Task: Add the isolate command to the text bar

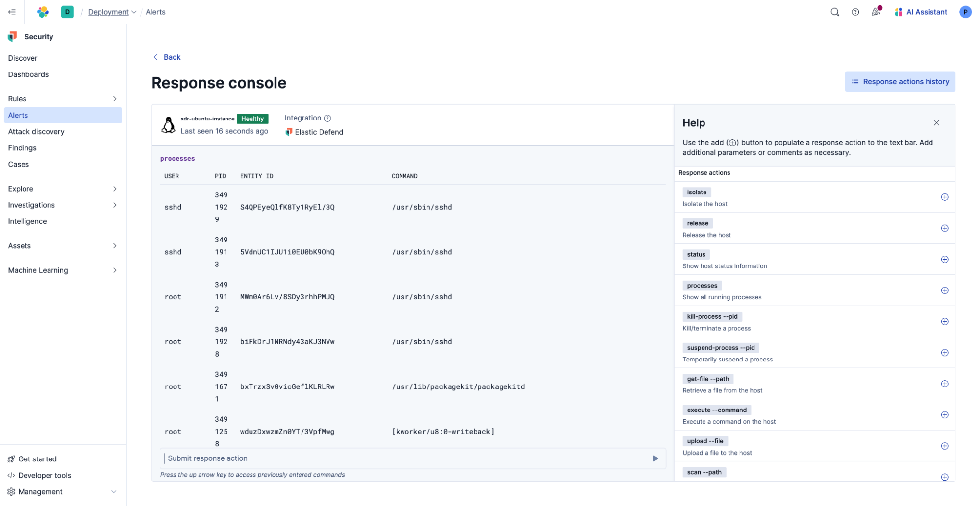Action: 945,197
